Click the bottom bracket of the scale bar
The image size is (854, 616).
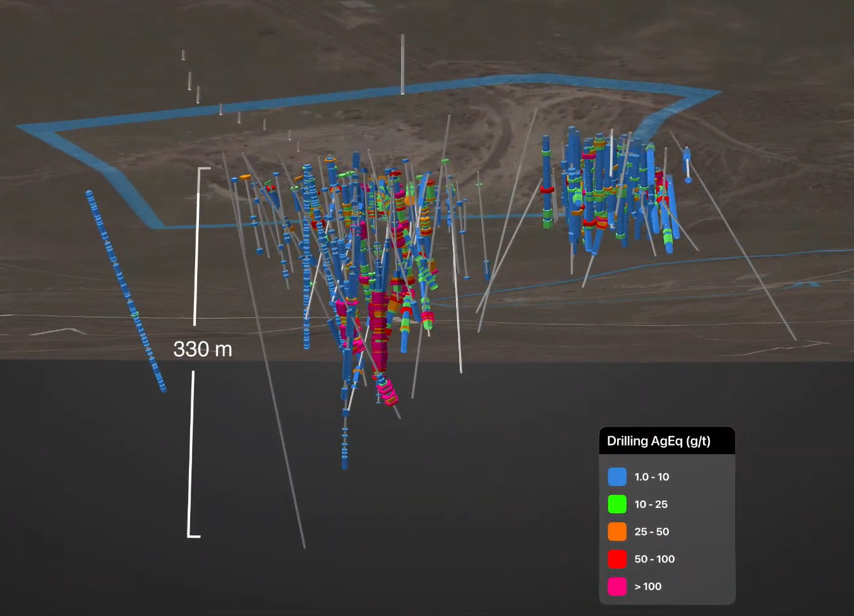tap(194, 536)
